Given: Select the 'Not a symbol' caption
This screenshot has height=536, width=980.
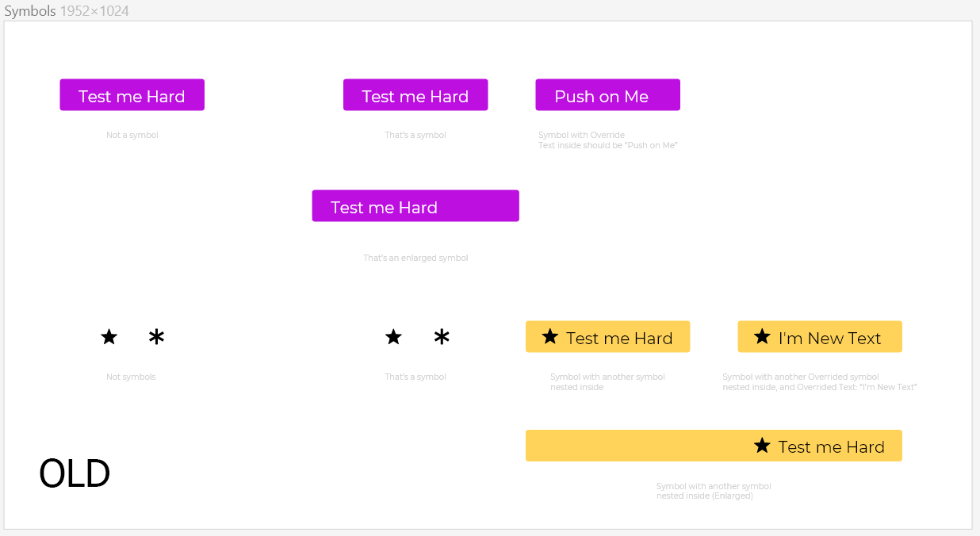Looking at the screenshot, I should point(132,136).
